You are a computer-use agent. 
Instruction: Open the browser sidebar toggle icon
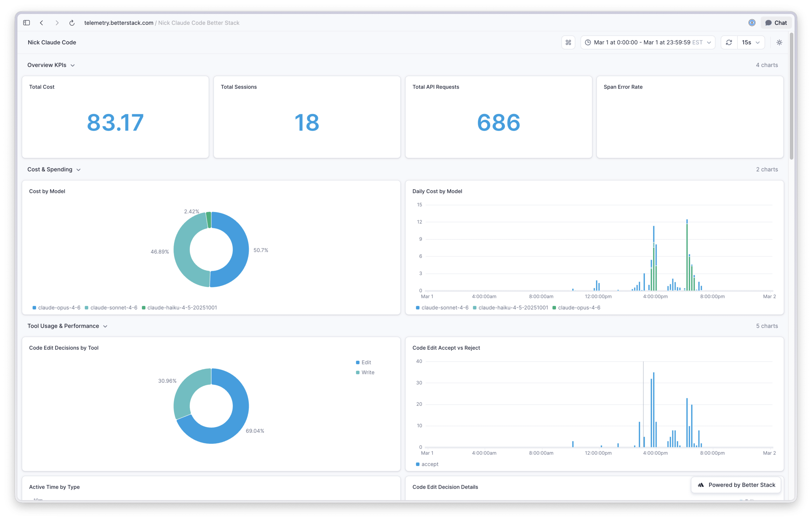point(26,23)
